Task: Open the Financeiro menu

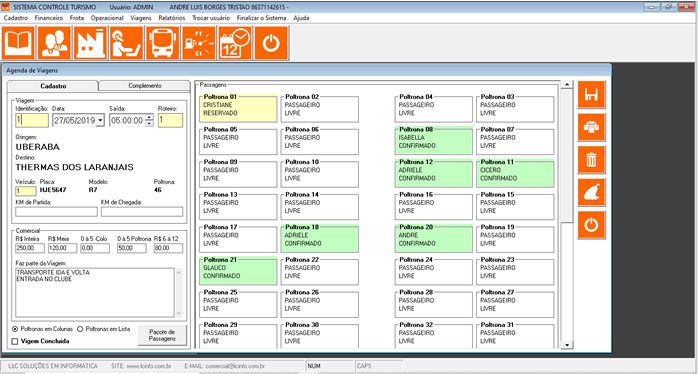Action: [x=49, y=18]
